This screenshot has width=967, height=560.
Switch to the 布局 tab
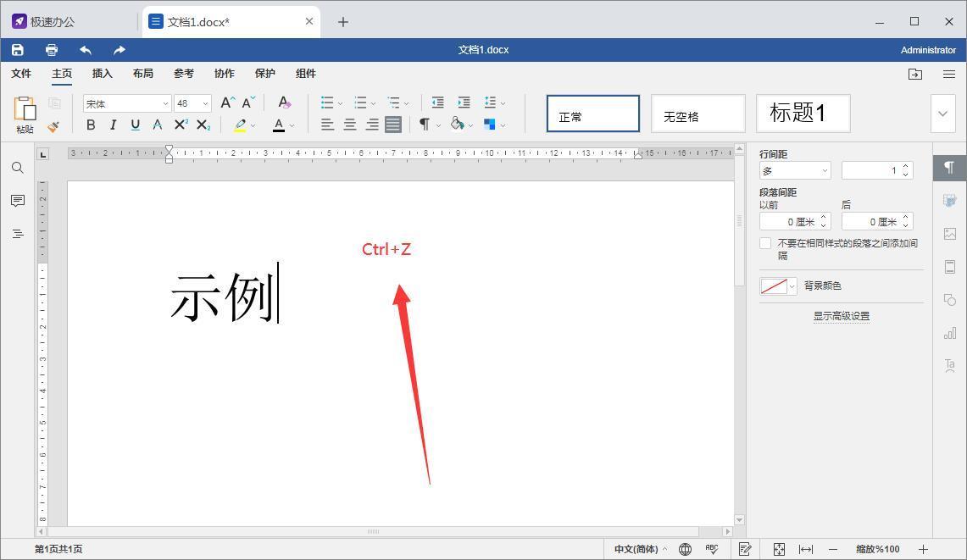tap(143, 74)
